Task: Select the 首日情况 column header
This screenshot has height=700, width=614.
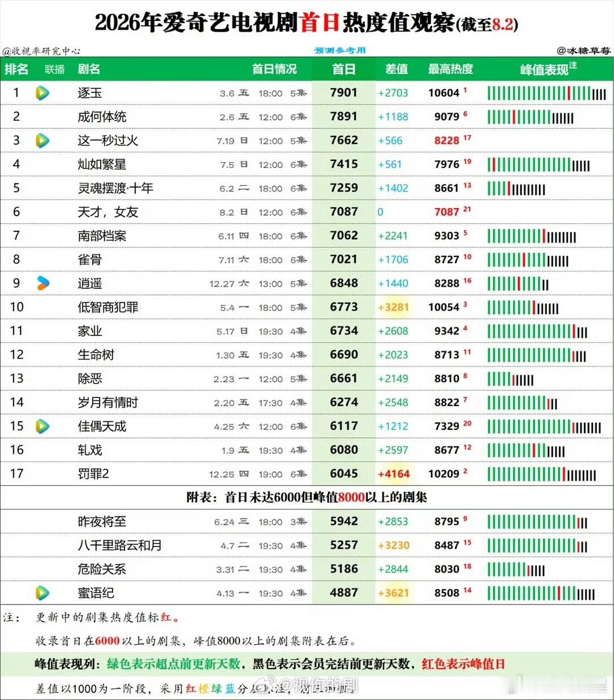Action: coord(275,69)
